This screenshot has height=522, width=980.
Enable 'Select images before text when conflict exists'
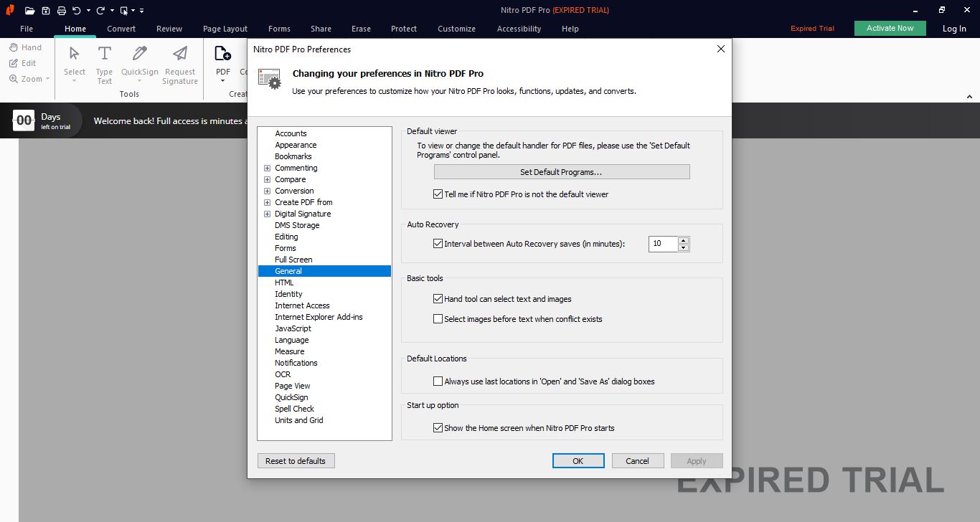tap(438, 319)
